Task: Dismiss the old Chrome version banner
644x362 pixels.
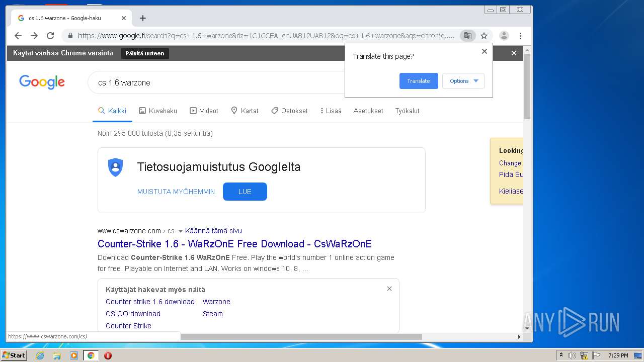Action: tap(514, 53)
